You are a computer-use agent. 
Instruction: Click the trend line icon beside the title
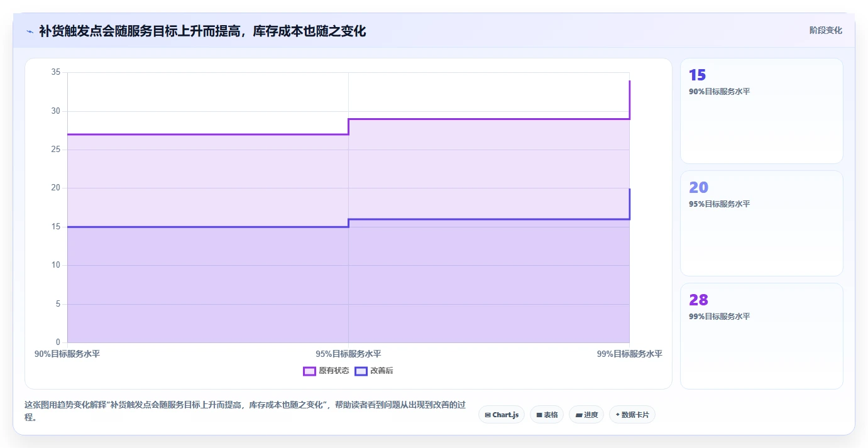[30, 31]
